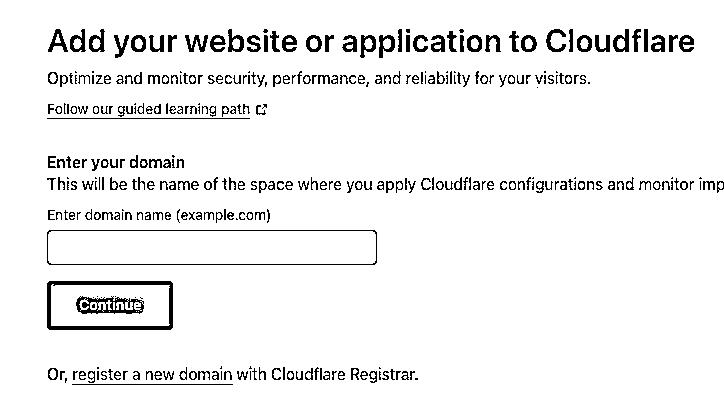724x408 pixels.
Task: Click the word 'Cloudflare' in the main title
Action: [620, 42]
